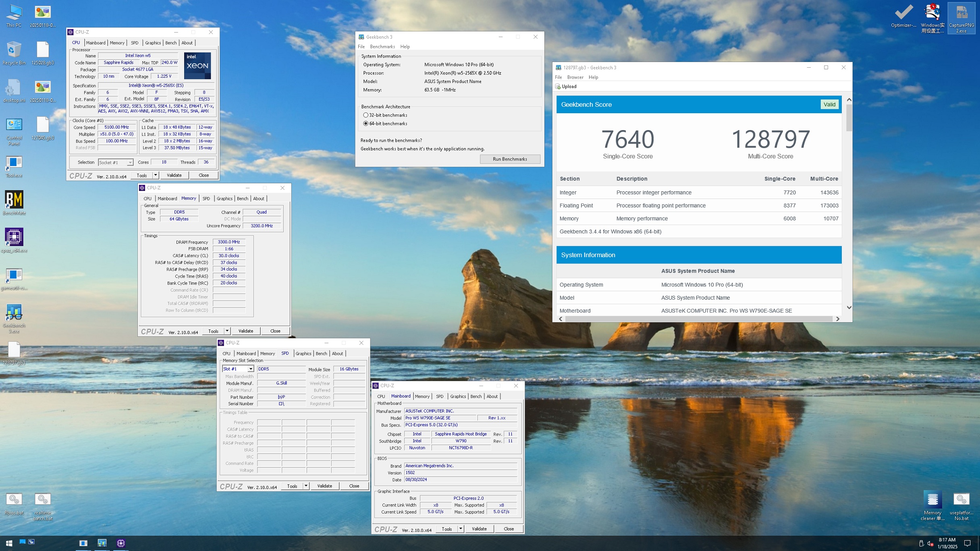
Task: Click the 128797 Multi-Core Score value
Action: tap(770, 139)
